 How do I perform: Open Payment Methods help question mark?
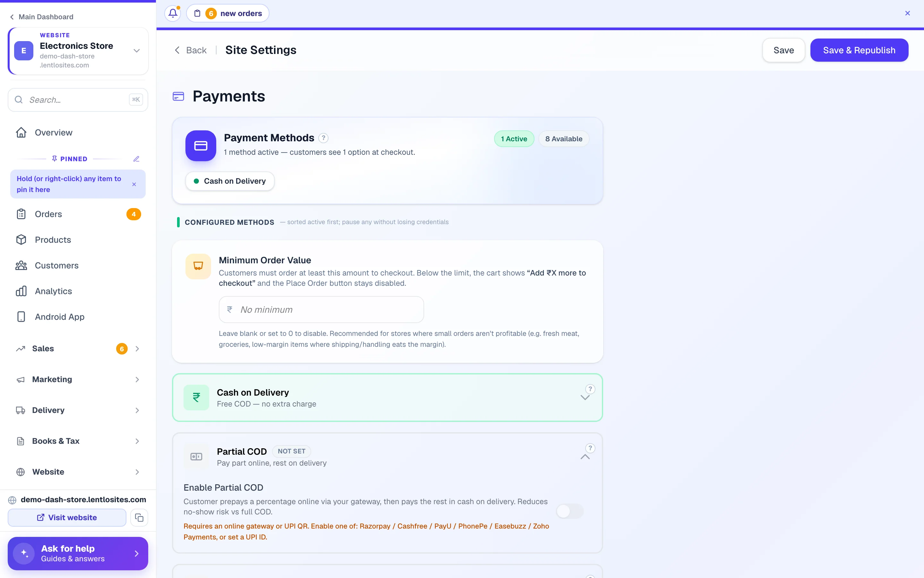(323, 138)
